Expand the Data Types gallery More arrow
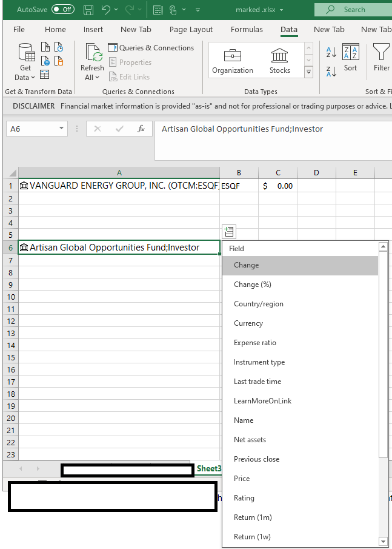 coord(309,72)
